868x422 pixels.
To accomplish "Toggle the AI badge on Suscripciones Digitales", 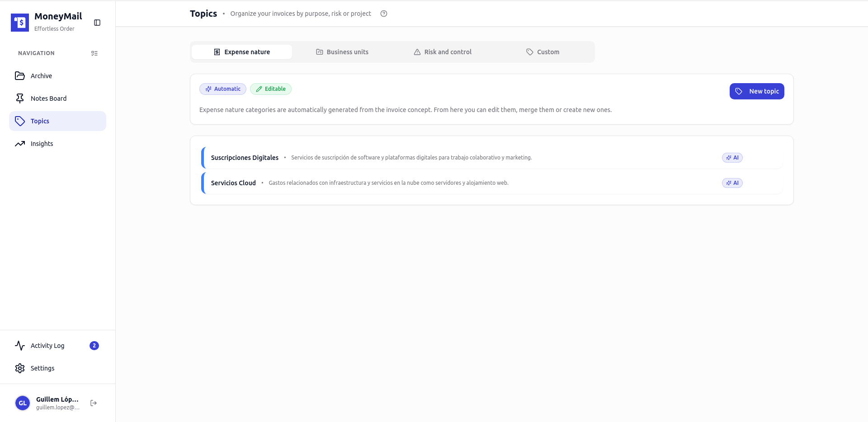I will [x=731, y=157].
